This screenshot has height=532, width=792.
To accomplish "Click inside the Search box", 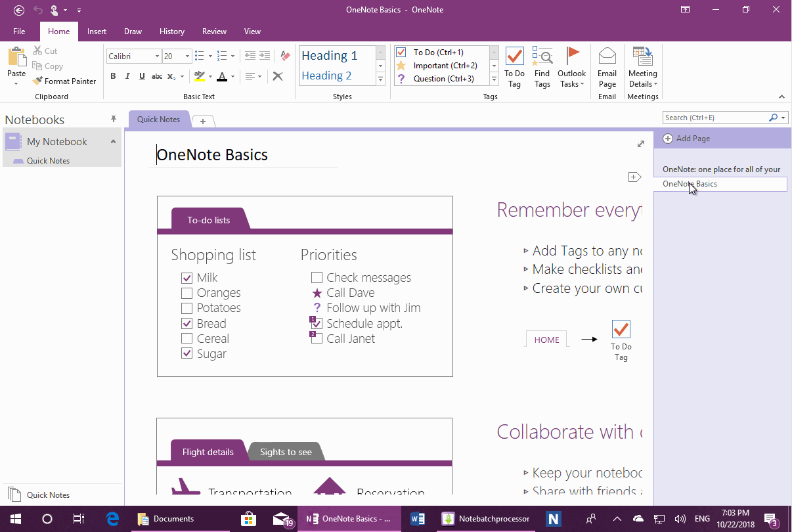I will (x=713, y=117).
